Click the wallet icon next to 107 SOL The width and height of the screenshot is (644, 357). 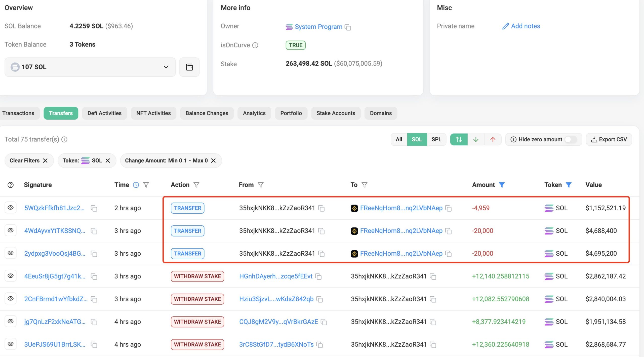189,67
